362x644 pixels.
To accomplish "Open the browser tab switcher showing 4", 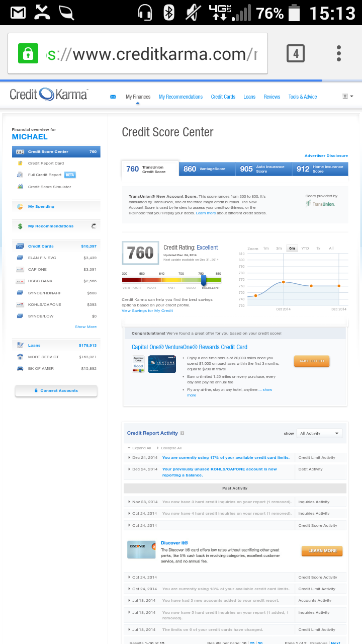I will [x=296, y=53].
